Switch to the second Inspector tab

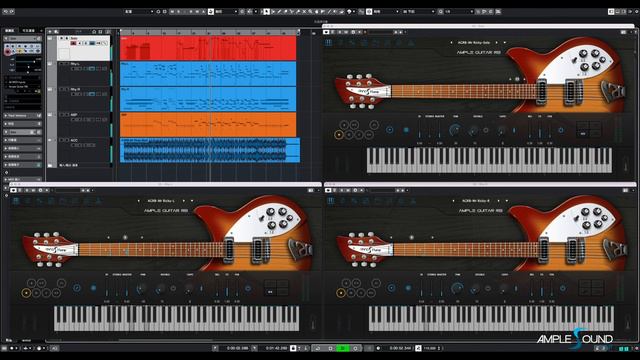[29, 31]
